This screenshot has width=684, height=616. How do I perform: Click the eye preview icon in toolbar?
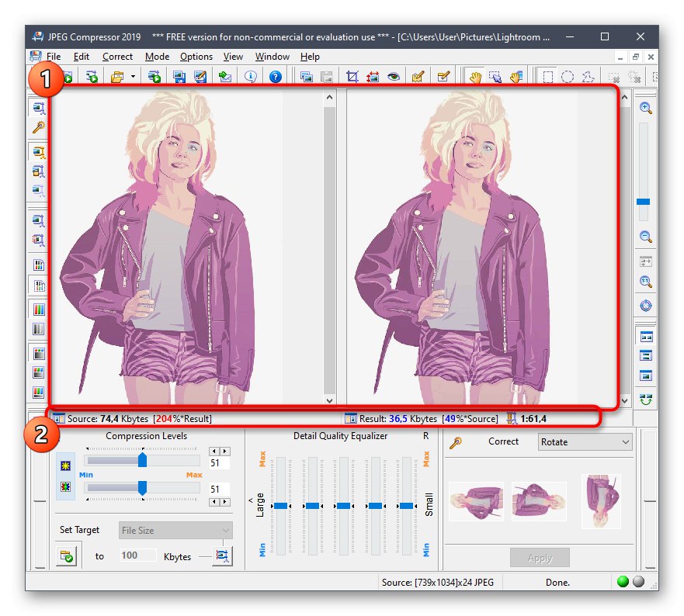coord(394,77)
